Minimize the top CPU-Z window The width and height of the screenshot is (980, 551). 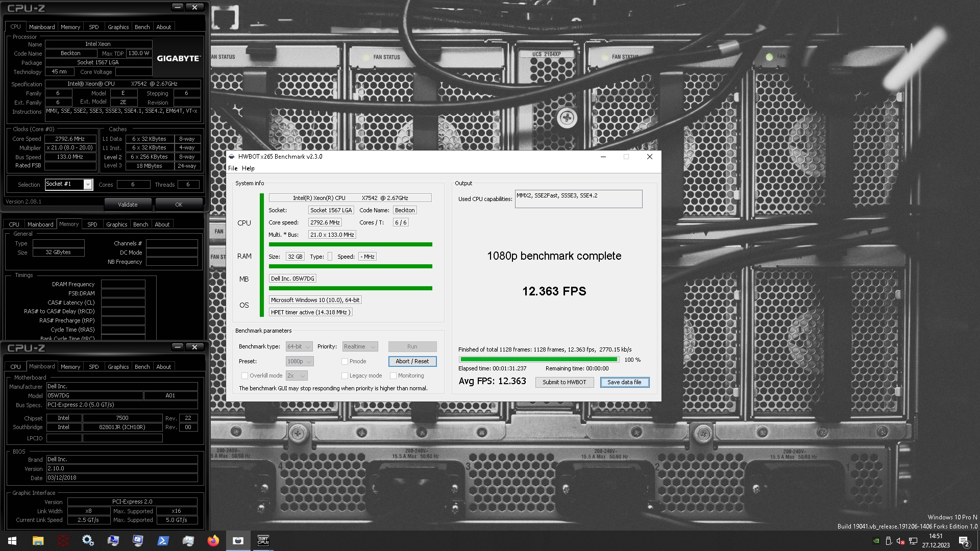[177, 7]
